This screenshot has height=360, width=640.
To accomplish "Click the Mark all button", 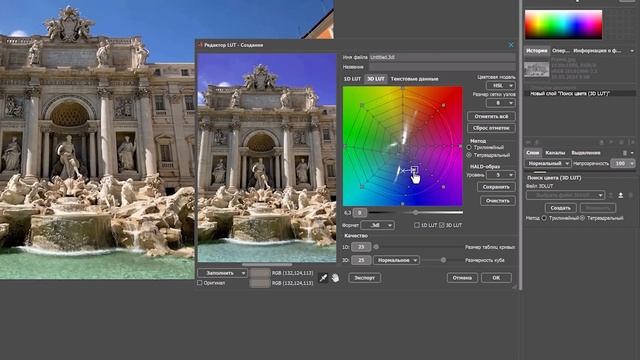I will [491, 116].
